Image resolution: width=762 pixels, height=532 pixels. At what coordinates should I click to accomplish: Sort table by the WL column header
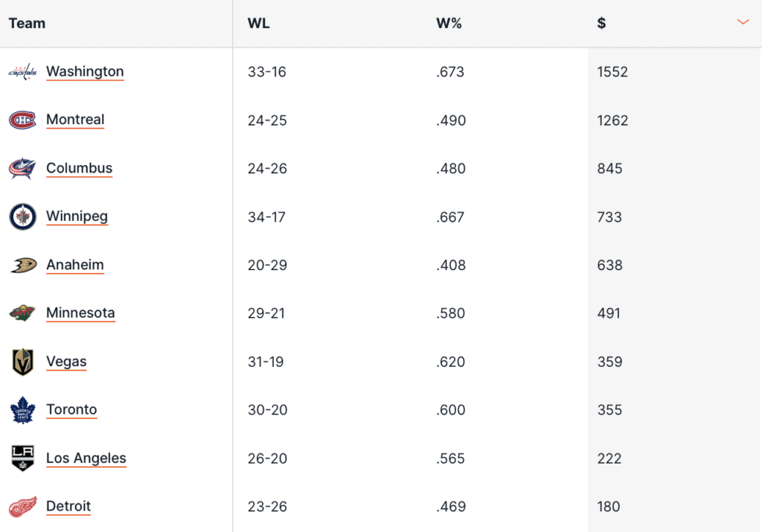258,23
